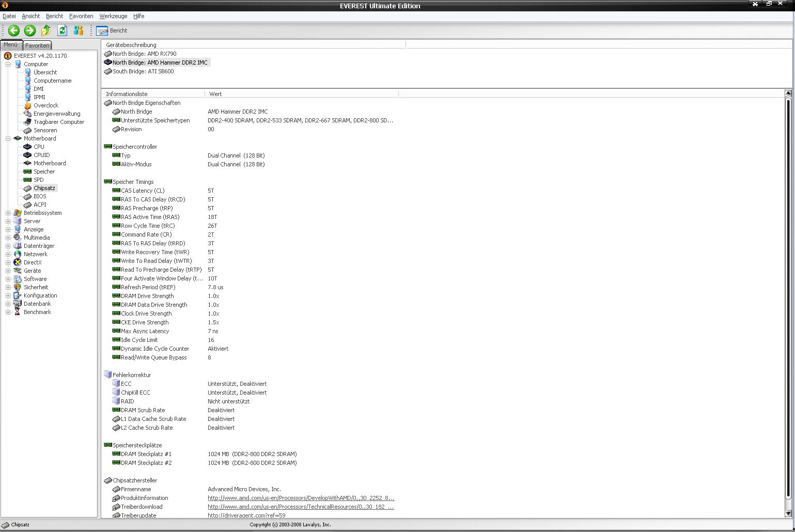The image size is (795, 532).
Task: Select the DRAM Steckplatz #1 row
Action: 251,454
